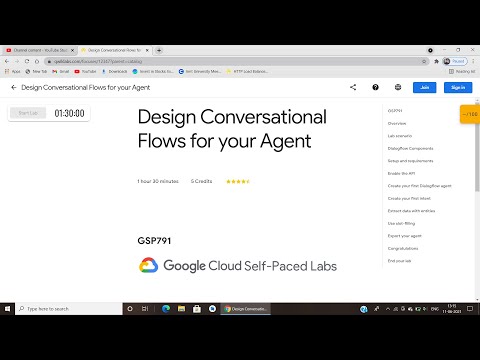Open Overview in lab outline
Viewport: 480px width, 360px height.
[x=397, y=123]
